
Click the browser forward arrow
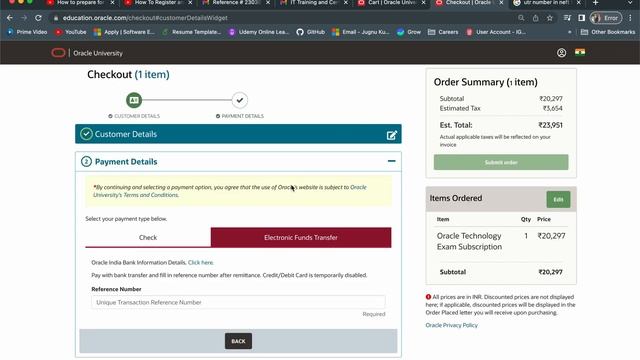(x=24, y=18)
